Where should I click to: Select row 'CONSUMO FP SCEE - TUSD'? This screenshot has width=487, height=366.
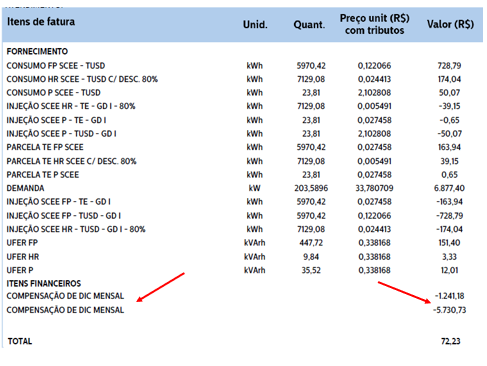tap(56, 66)
